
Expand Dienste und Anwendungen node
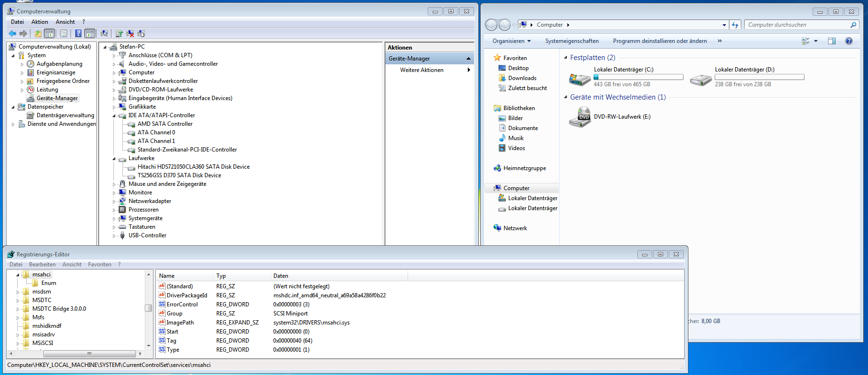(x=13, y=124)
